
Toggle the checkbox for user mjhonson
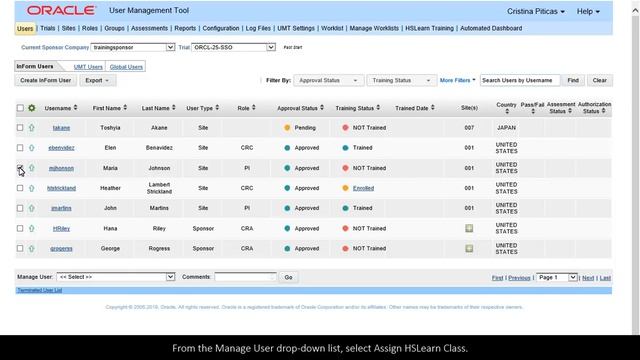click(20, 168)
